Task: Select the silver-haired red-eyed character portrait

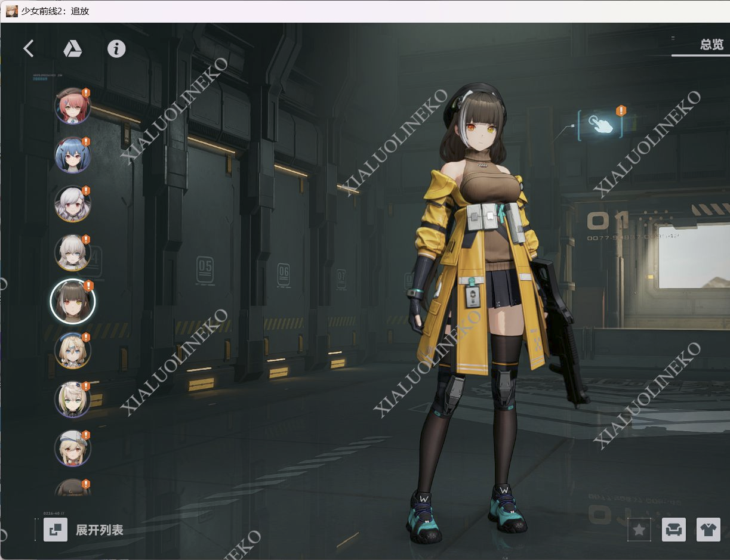Action: pyautogui.click(x=73, y=203)
